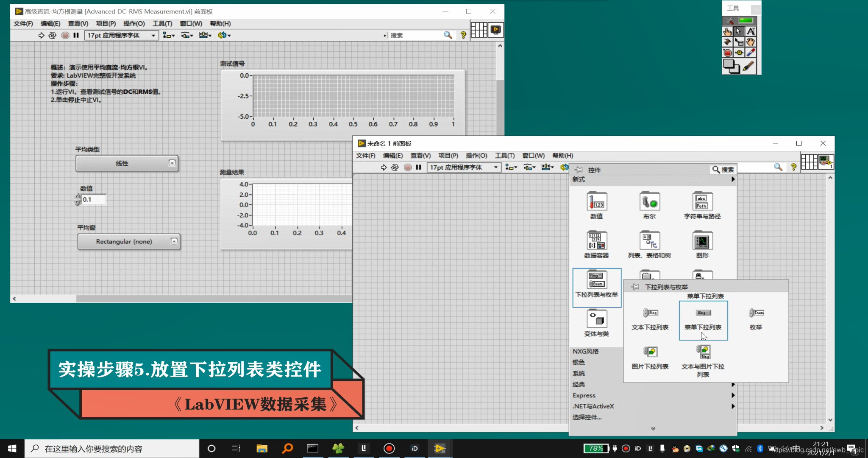Click taskbar search box
This screenshot has height=458, width=868.
click(x=112, y=449)
